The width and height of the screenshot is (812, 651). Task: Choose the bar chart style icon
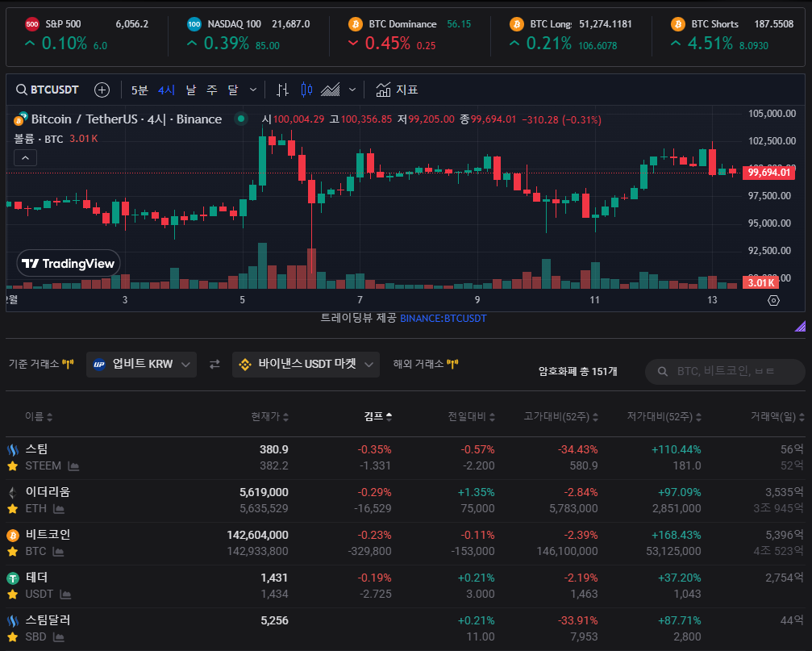coord(282,90)
